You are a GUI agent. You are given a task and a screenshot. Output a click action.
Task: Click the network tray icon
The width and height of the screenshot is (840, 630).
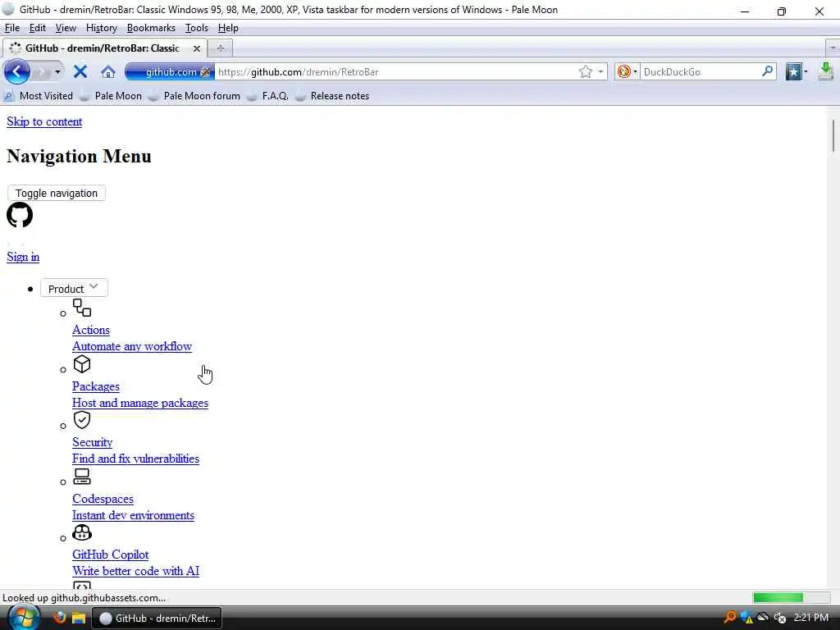(x=763, y=618)
